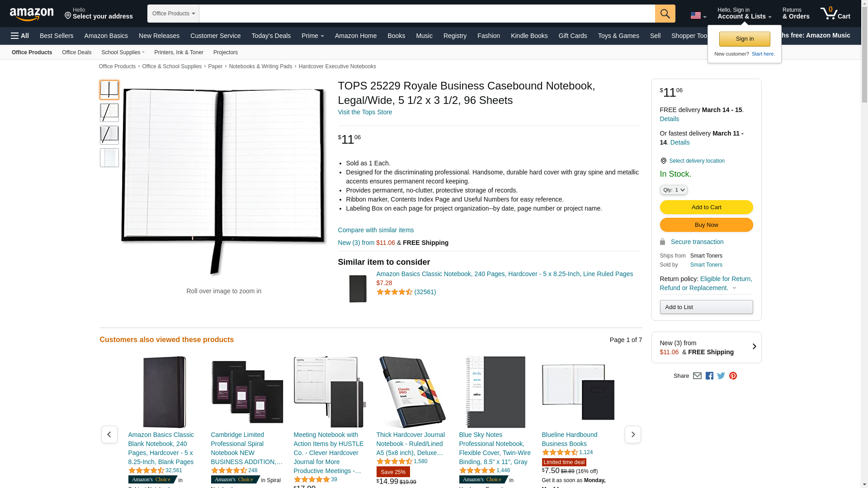Viewport: 868px width, 488px height.
Task: Show next carousel page arrow
Action: tap(632, 434)
